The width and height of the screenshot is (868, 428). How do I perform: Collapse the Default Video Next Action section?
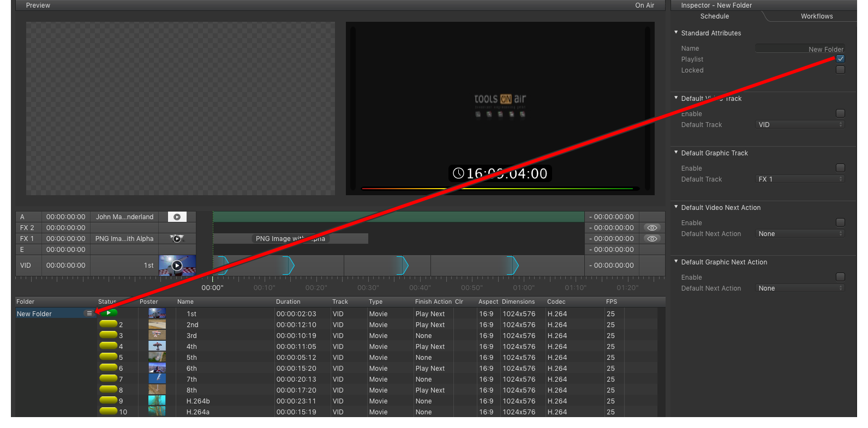pyautogui.click(x=676, y=207)
